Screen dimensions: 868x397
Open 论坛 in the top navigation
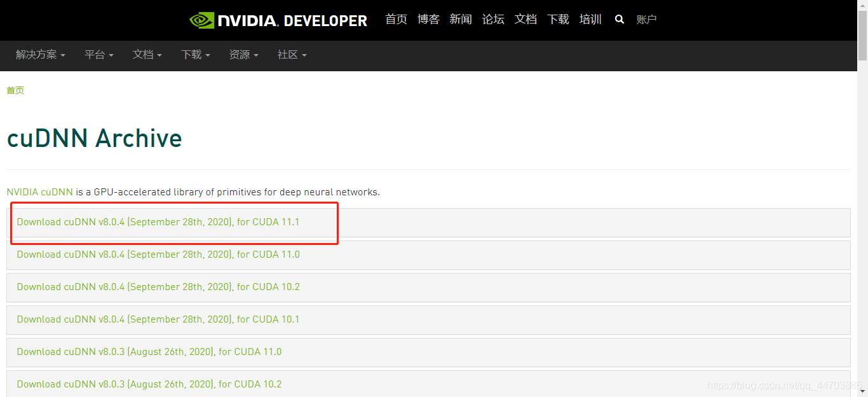coord(493,20)
